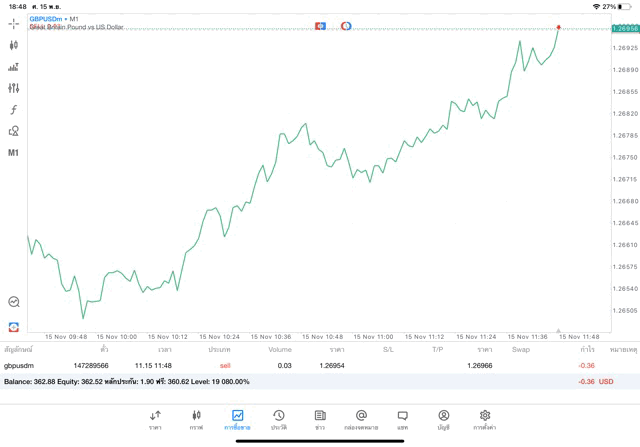The image size is (640, 447).
Task: Open chart settings sliders icon
Action: (14, 88)
